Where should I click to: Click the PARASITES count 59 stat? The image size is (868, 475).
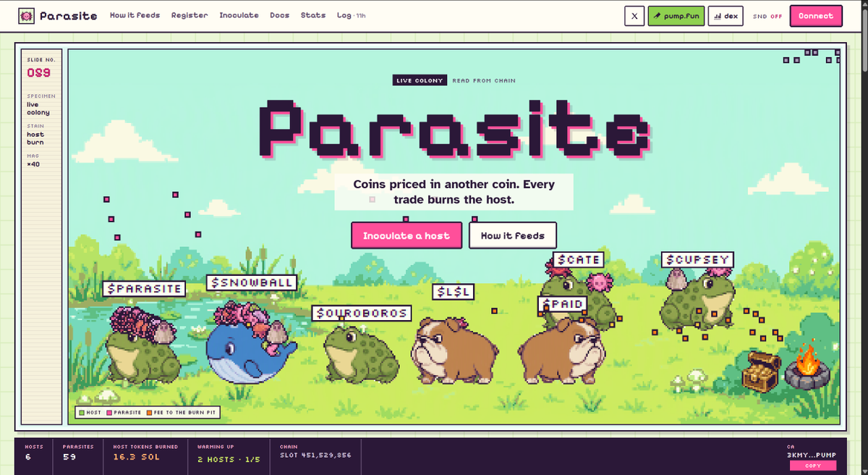click(69, 458)
